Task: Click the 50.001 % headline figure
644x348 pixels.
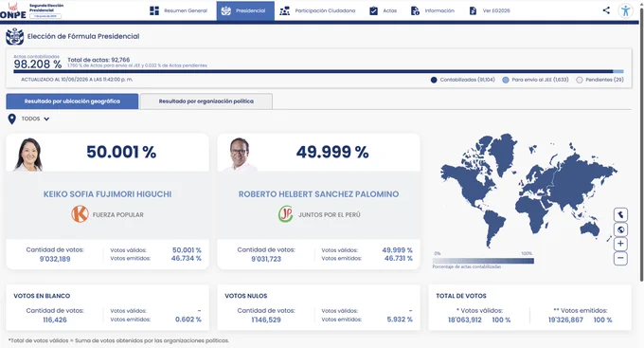Action: [121, 153]
